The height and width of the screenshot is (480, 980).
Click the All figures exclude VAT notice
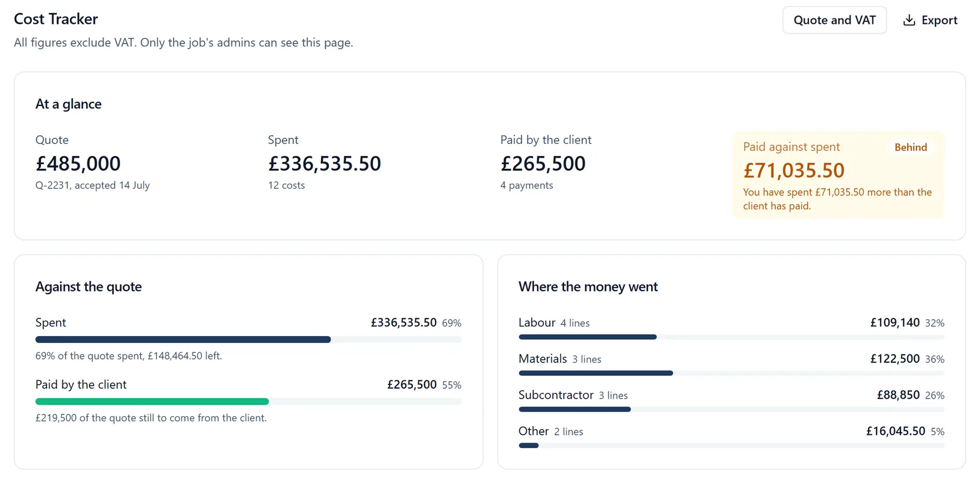pos(184,42)
